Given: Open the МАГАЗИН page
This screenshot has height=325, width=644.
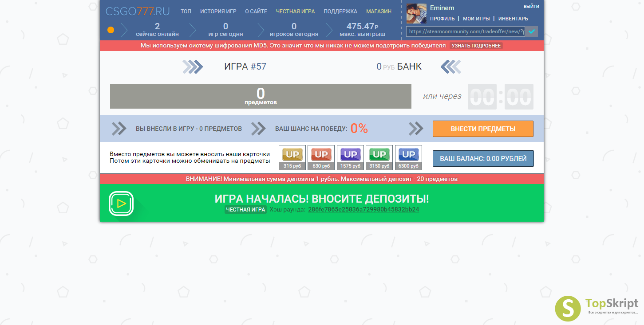Looking at the screenshot, I should pos(379,12).
